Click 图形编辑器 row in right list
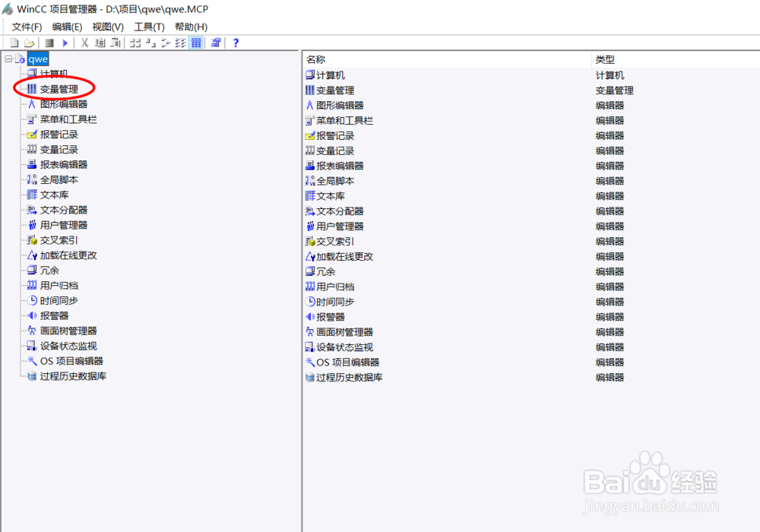Image resolution: width=760 pixels, height=532 pixels. (532, 105)
